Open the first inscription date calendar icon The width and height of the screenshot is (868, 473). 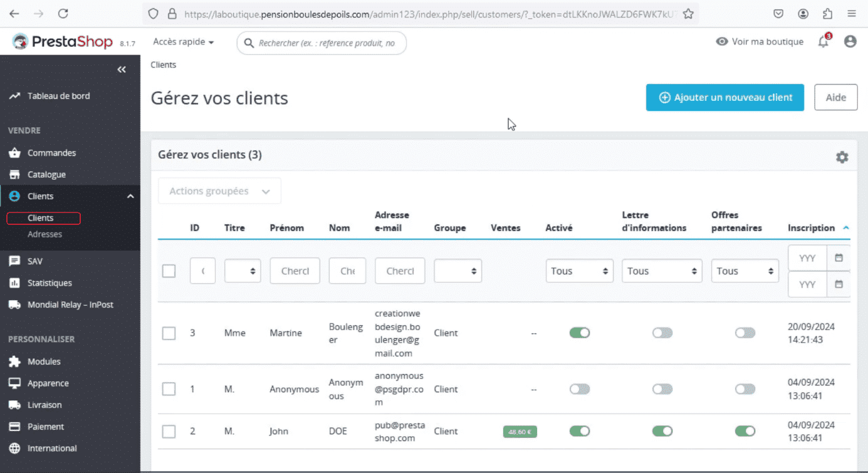(839, 257)
